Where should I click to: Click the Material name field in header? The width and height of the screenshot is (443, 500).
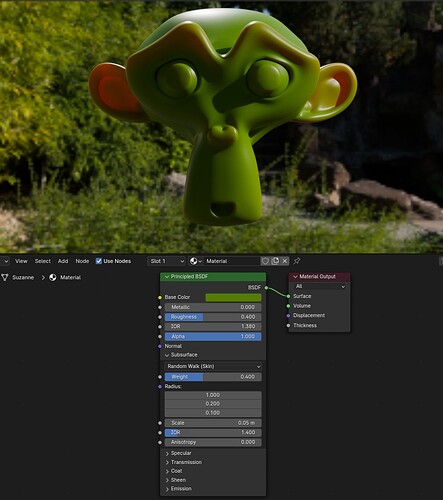pos(232,261)
